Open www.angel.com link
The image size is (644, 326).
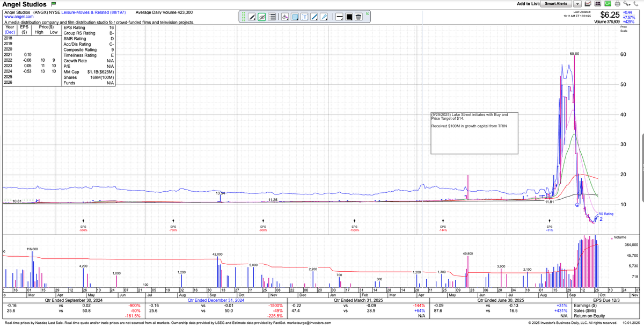coord(20,17)
